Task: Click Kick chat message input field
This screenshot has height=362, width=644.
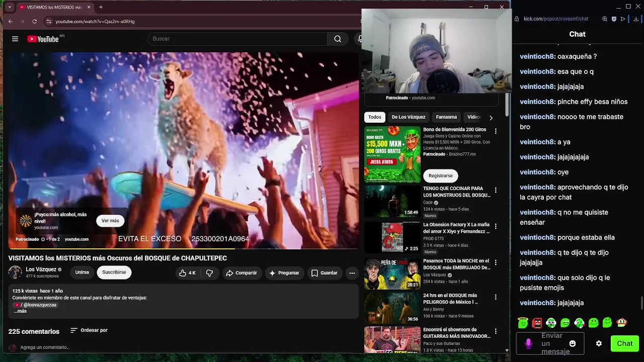Action: coord(550,343)
